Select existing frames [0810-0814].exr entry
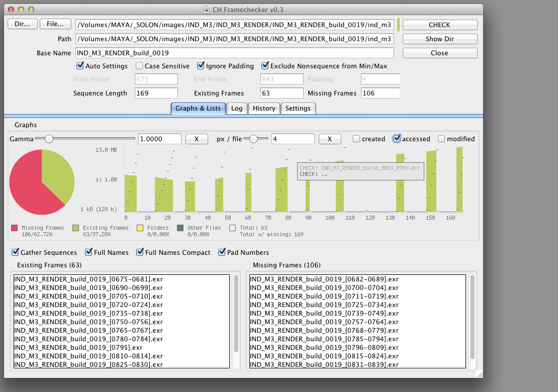 pyautogui.click(x=122, y=356)
